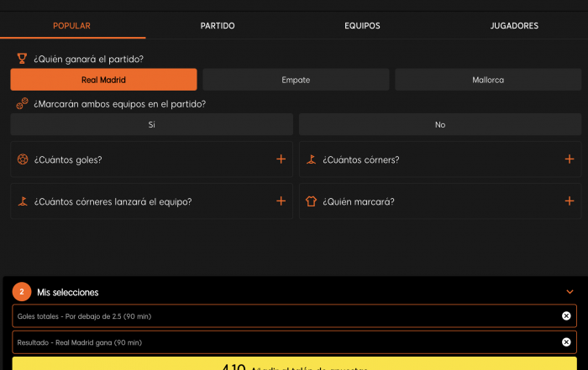Click the ¿Quién marcará? question text
Screen dimensions: 588x370
[x=359, y=202]
